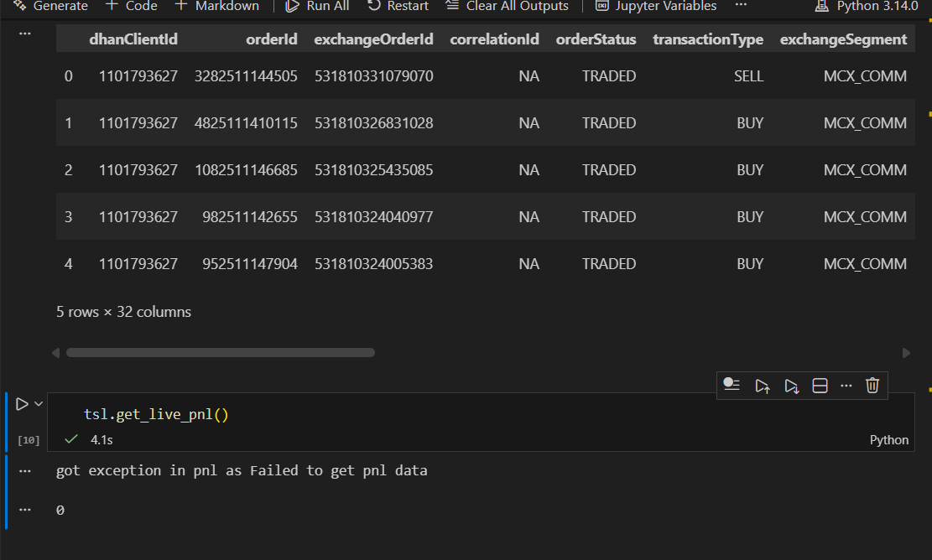Click Execute Above Cells icon in cell toolbar

(762, 386)
